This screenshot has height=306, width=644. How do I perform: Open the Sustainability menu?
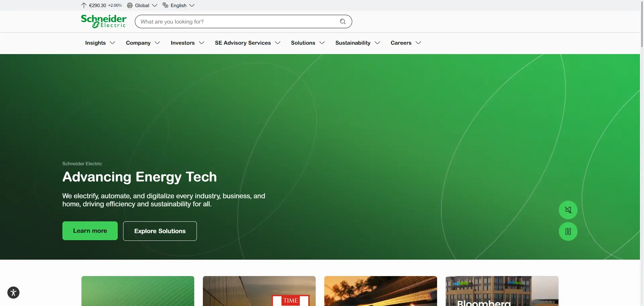353,43
